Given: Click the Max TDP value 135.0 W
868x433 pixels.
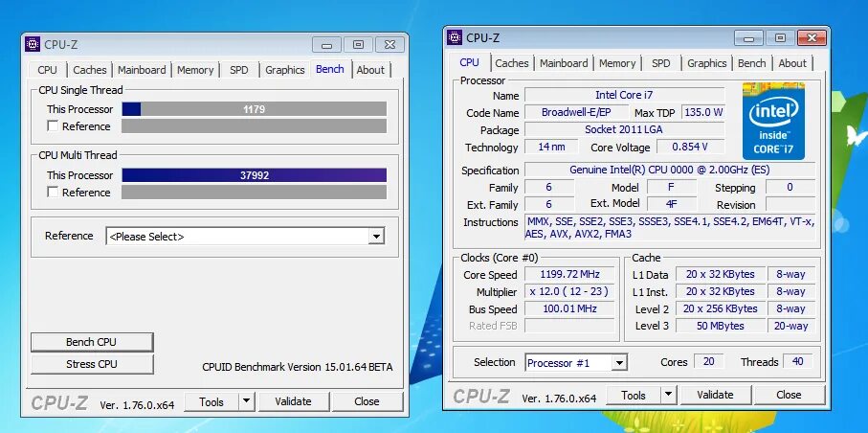Looking at the screenshot, I should coord(703,112).
